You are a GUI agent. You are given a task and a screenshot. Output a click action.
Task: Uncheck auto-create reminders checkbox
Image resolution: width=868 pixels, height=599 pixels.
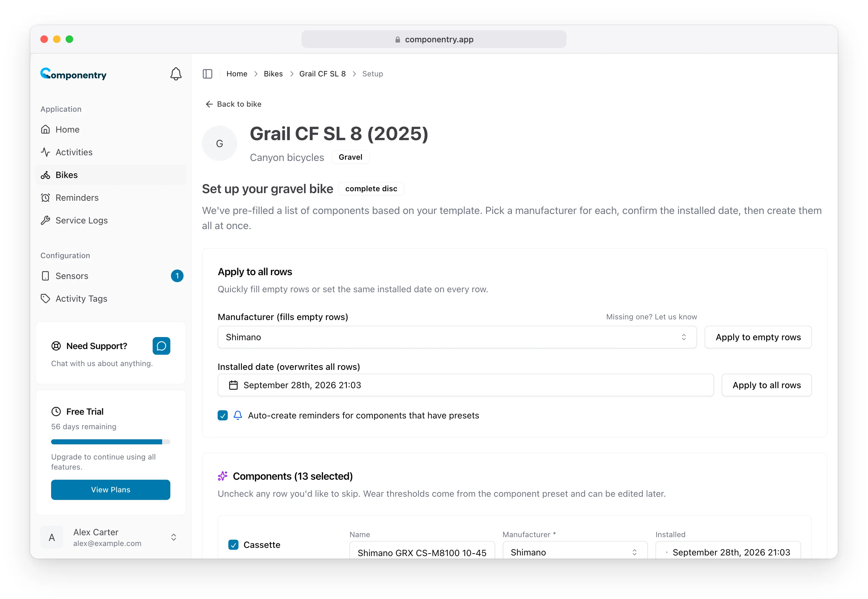(x=223, y=415)
